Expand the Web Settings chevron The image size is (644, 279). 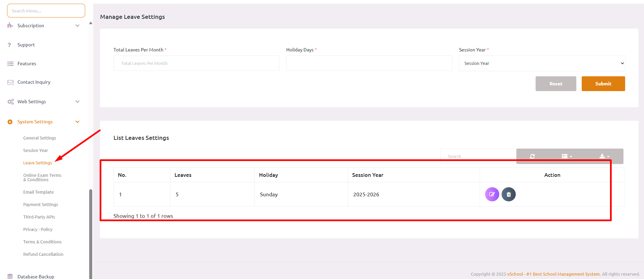[x=77, y=102]
